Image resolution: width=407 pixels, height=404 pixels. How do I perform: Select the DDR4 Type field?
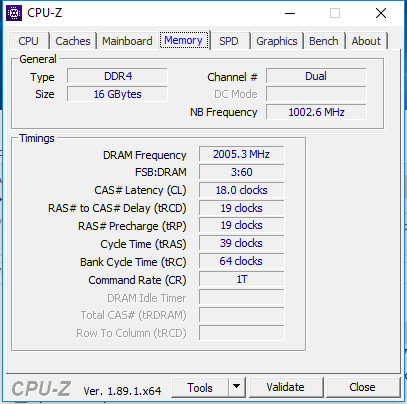point(117,76)
